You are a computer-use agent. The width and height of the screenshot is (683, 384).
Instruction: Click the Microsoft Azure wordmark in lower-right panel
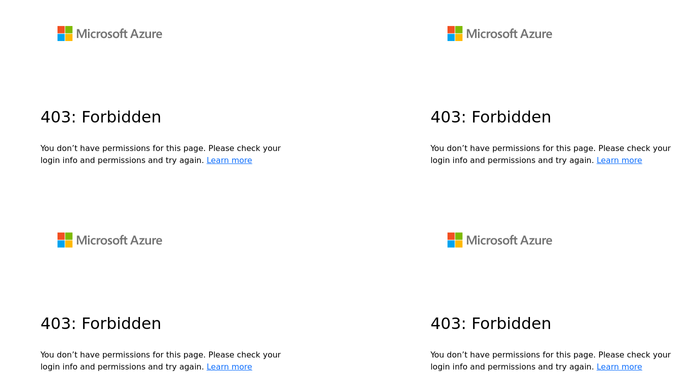coord(509,240)
